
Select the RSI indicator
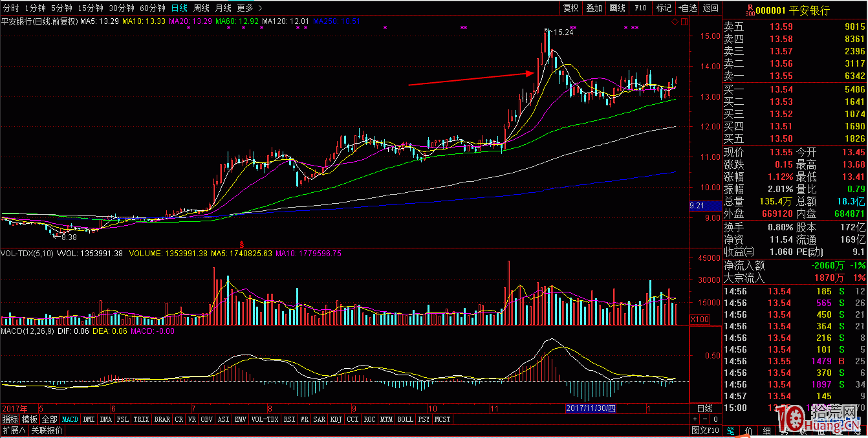pyautogui.click(x=289, y=419)
